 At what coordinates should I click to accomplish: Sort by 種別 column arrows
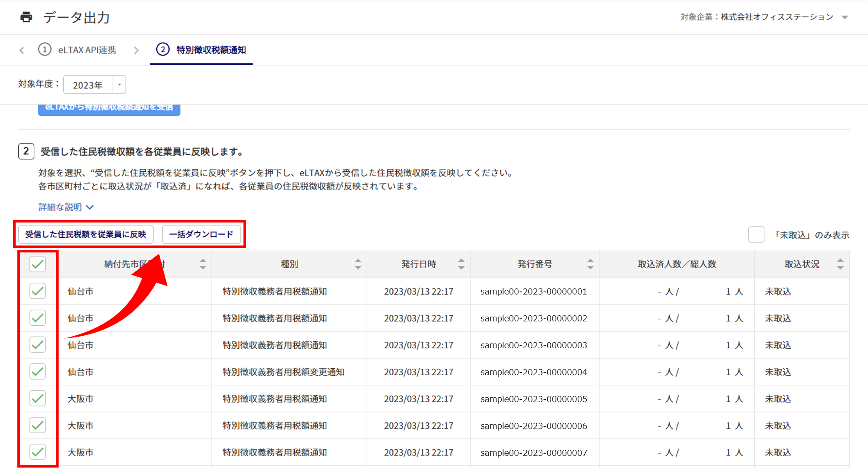[358, 264]
